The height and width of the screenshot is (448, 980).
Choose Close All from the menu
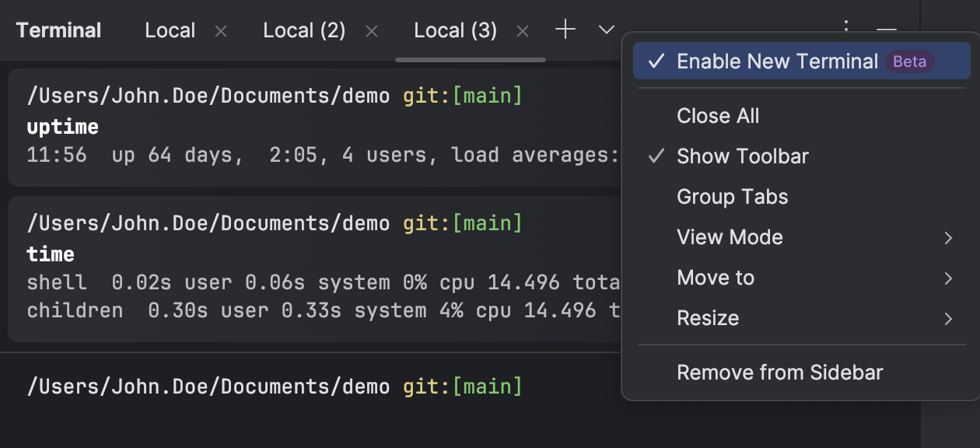(717, 116)
